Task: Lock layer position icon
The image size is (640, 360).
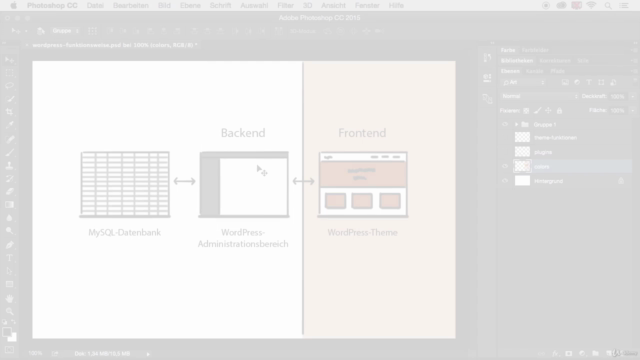Action: tap(548, 111)
